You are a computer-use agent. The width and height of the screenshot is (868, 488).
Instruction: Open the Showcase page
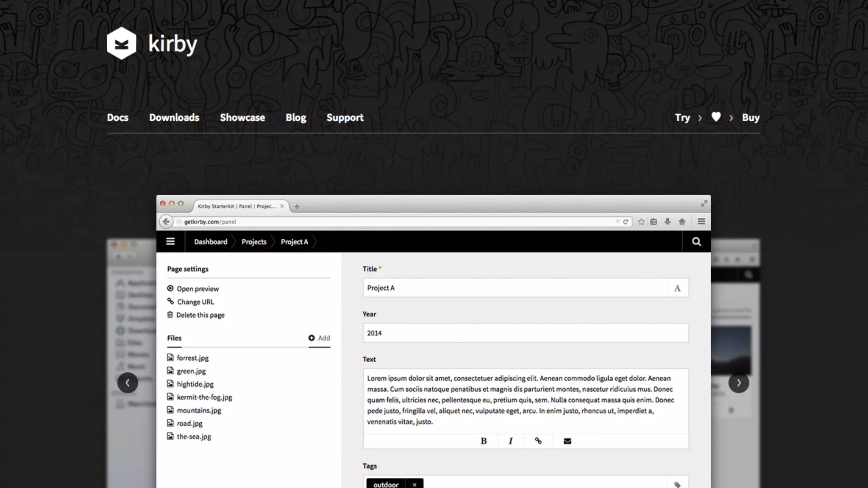pyautogui.click(x=242, y=117)
